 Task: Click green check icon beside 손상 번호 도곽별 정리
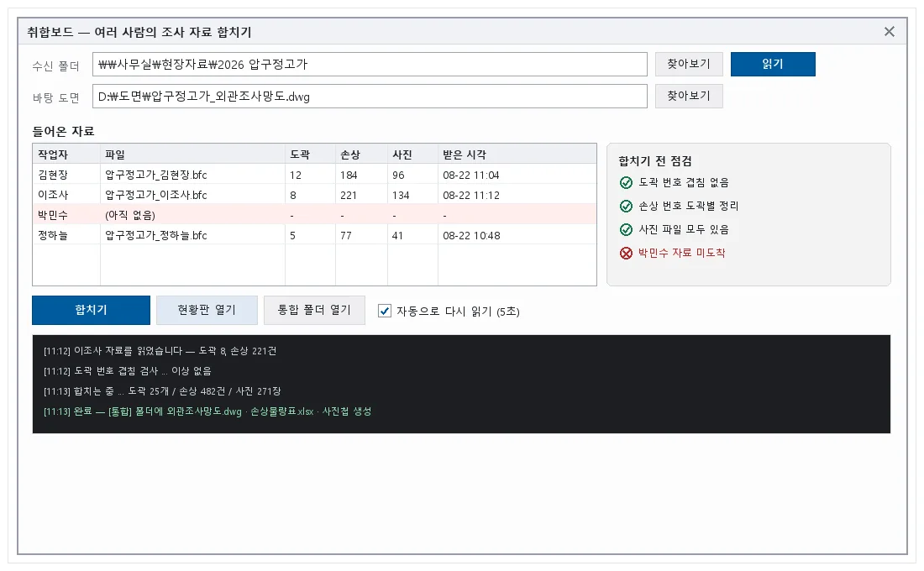tap(626, 207)
